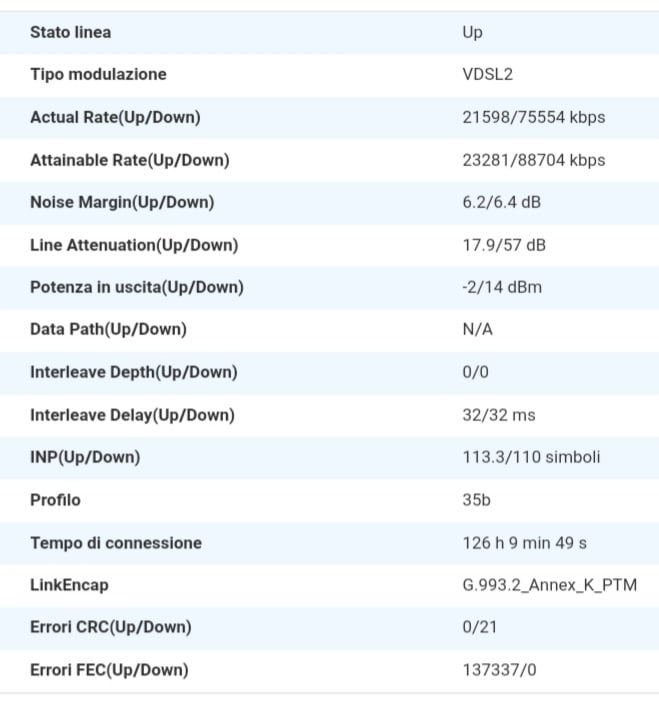Image resolution: width=659 pixels, height=701 pixels.
Task: Select the Tipo modulazione row label
Action: point(98,74)
